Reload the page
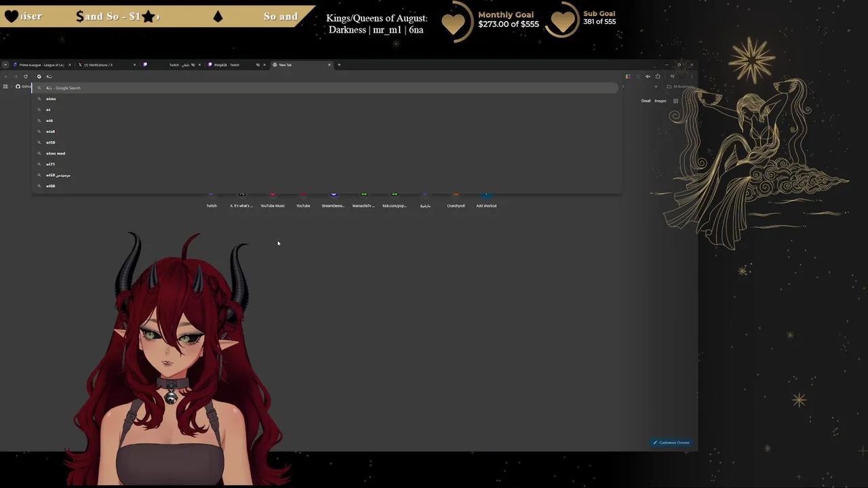Screen dimensions: 868x488 [x=26, y=77]
